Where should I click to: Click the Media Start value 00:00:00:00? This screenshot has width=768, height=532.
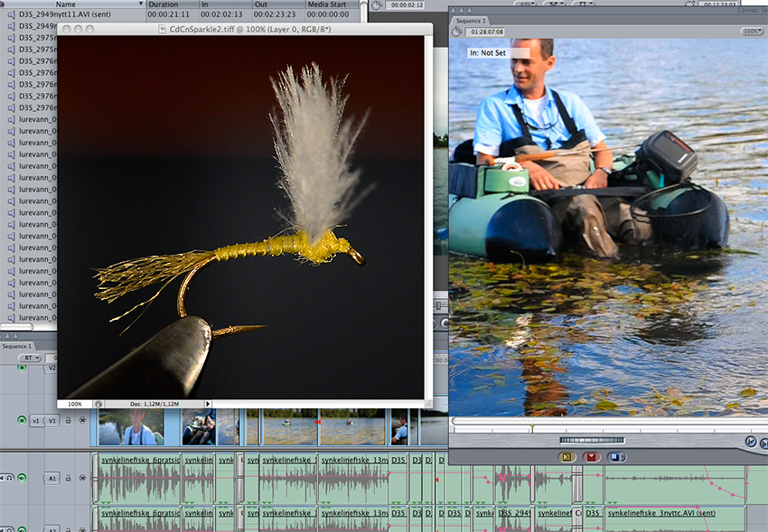[x=328, y=14]
